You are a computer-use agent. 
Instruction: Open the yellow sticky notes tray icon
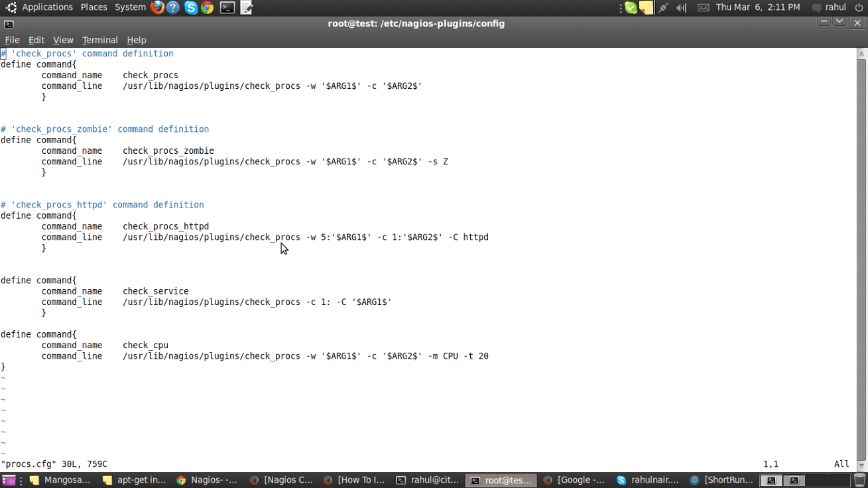(x=647, y=8)
